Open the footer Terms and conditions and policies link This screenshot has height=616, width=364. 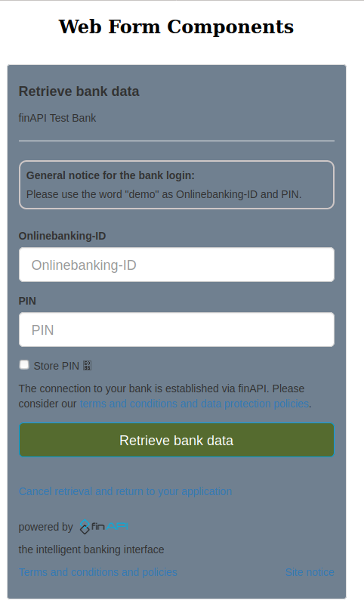(97, 572)
